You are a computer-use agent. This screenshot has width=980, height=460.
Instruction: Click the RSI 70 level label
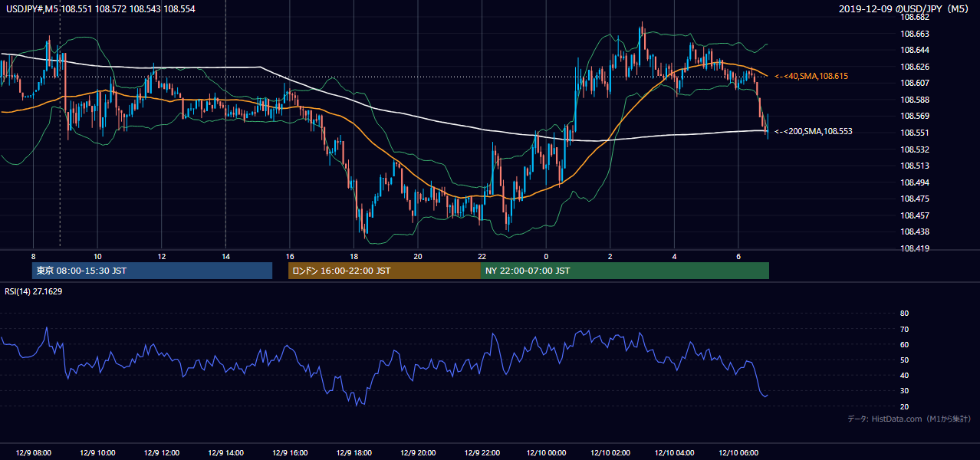tap(904, 329)
